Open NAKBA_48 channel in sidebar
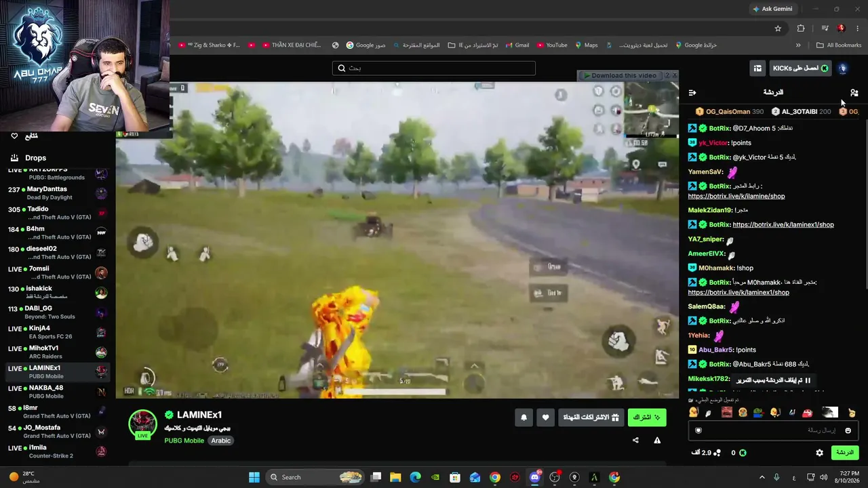 [58, 392]
